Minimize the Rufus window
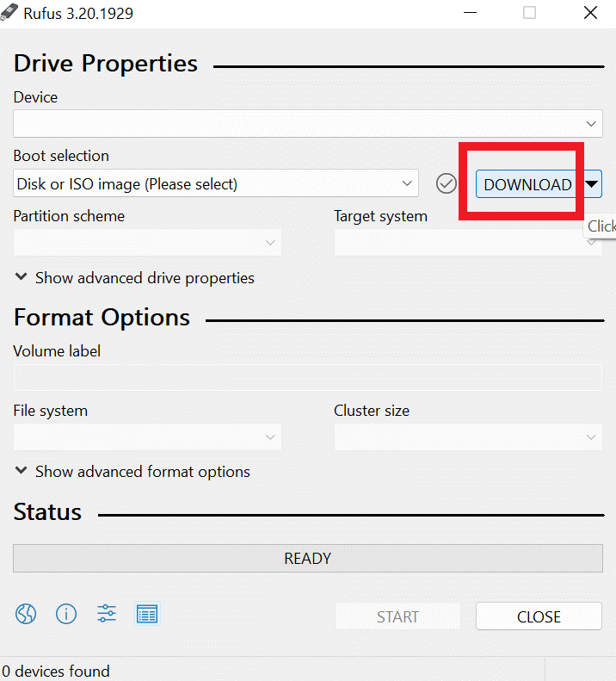616x681 pixels. (x=470, y=13)
